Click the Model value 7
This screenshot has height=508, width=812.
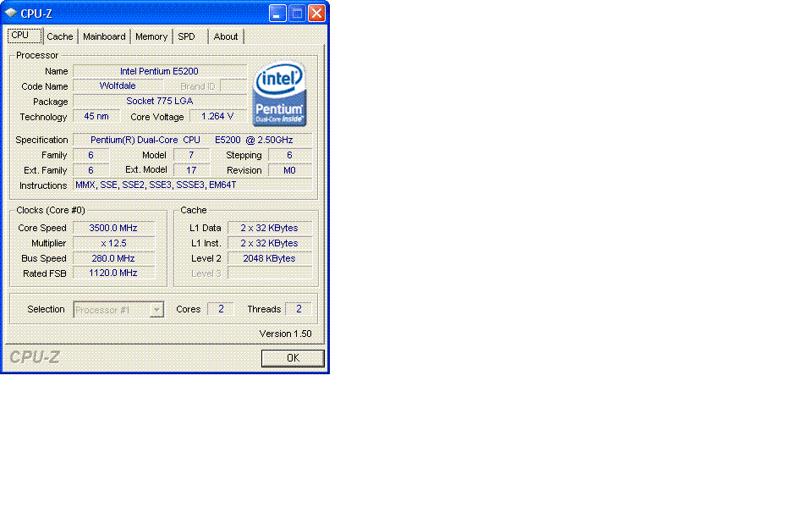[x=191, y=155]
